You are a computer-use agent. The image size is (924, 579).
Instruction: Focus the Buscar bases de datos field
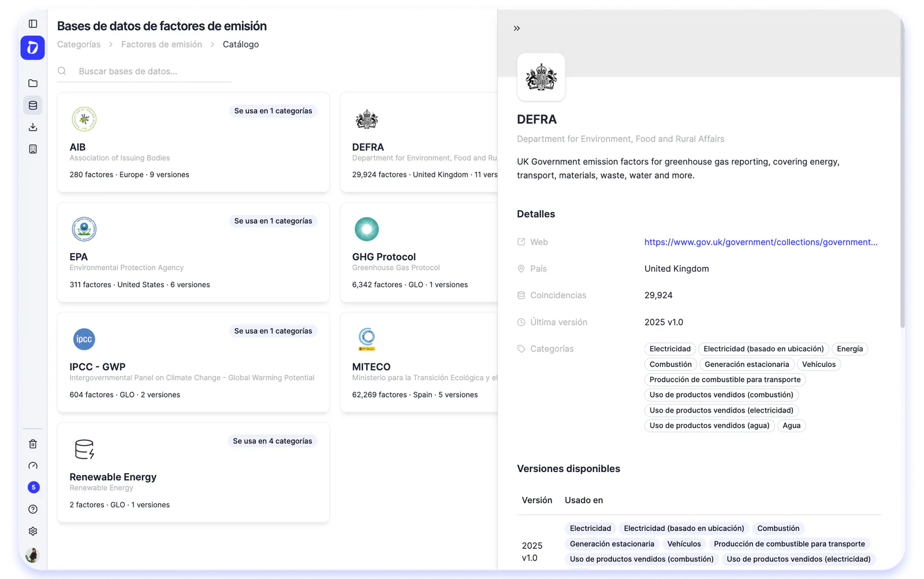pos(144,71)
